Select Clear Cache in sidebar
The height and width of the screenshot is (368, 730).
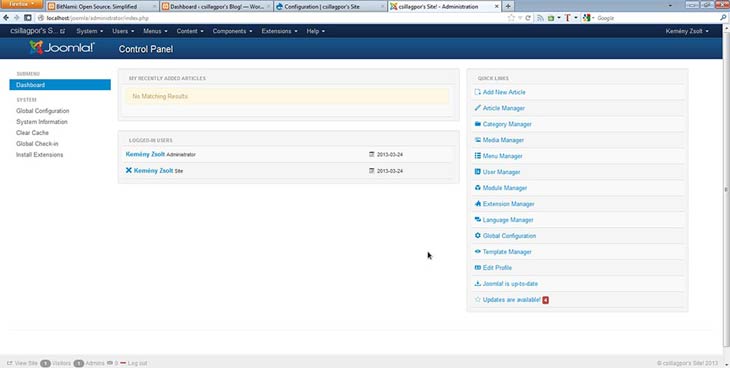tap(32, 133)
